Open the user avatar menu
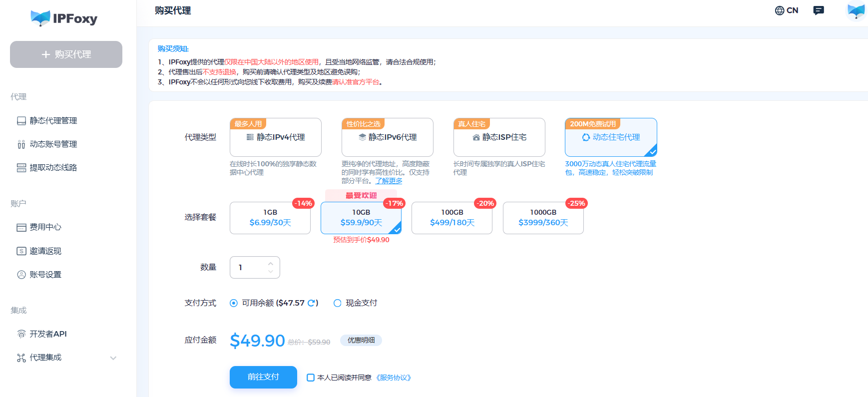 tap(856, 10)
